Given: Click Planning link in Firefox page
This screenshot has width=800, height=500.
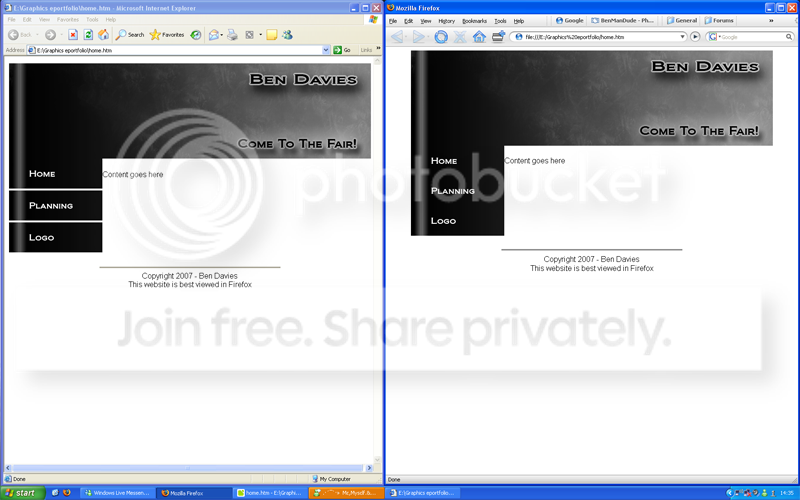Looking at the screenshot, I should click(453, 191).
